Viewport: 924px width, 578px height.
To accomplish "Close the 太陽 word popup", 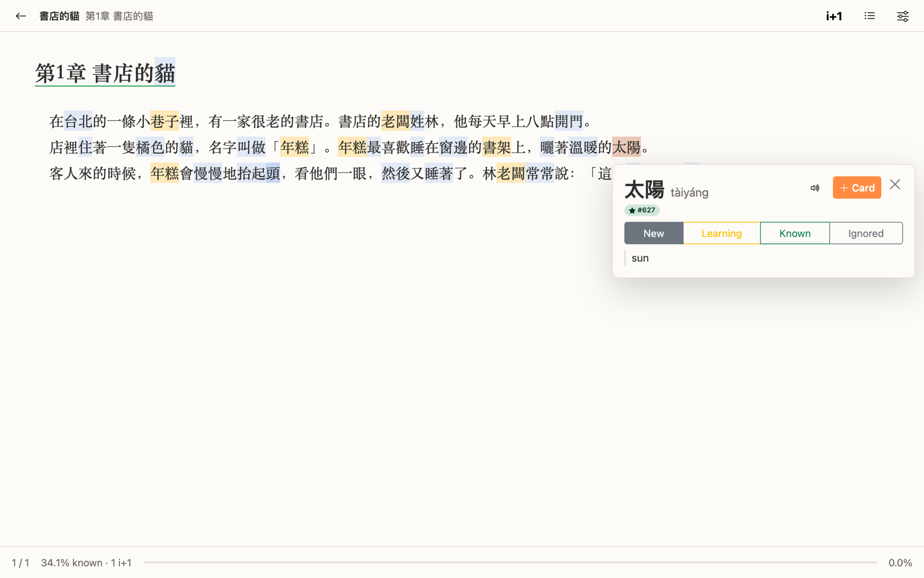I will click(x=895, y=184).
